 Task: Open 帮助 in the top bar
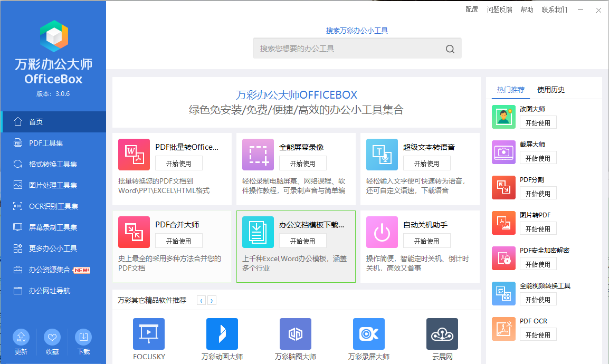(x=527, y=9)
